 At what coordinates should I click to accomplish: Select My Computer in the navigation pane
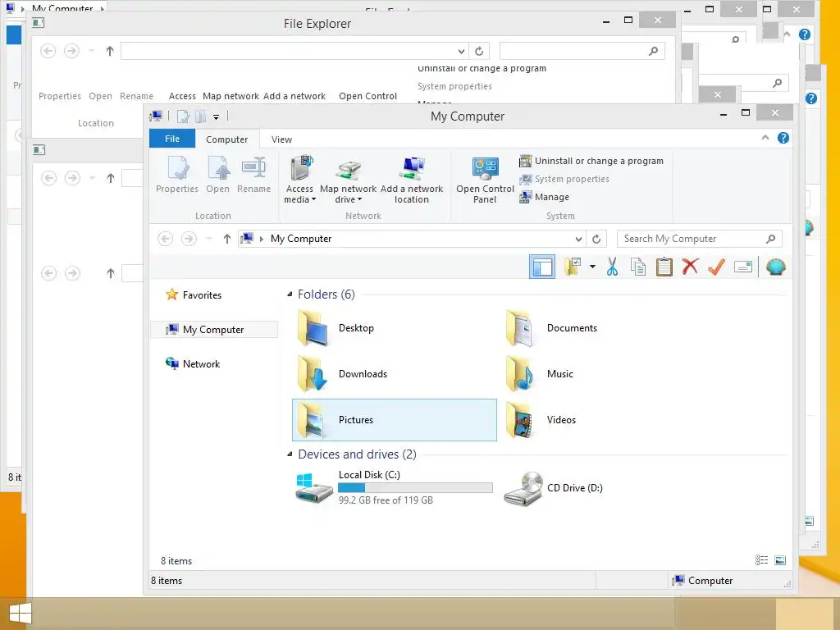(214, 330)
